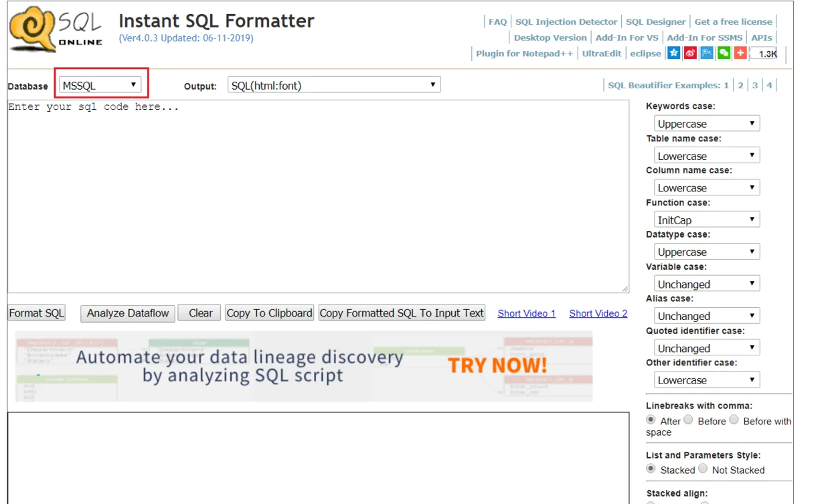Go to SQL Injection Detector
The width and height of the screenshot is (830, 504).
point(566,22)
